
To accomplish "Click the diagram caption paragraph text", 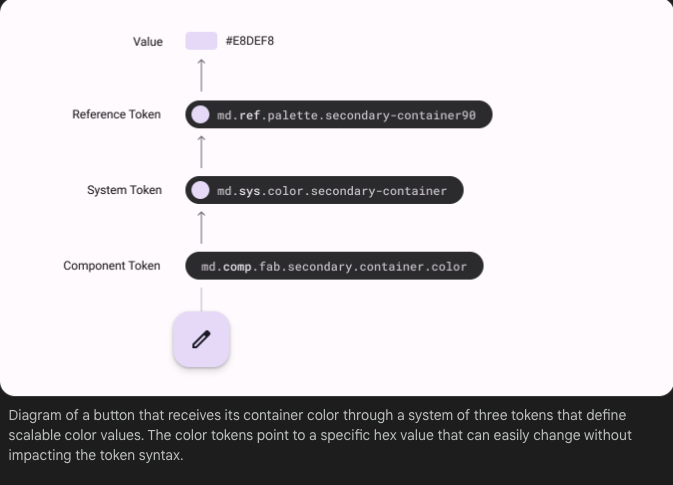I will 320,435.
